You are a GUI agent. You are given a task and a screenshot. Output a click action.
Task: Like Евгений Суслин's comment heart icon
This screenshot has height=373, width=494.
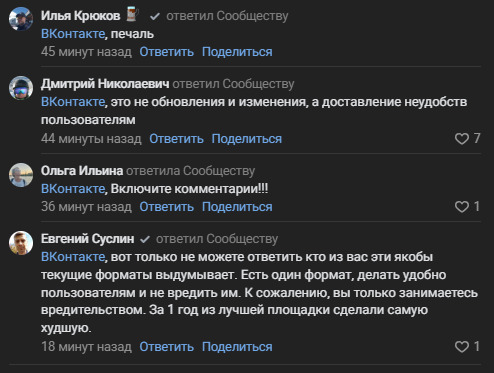[x=462, y=347]
